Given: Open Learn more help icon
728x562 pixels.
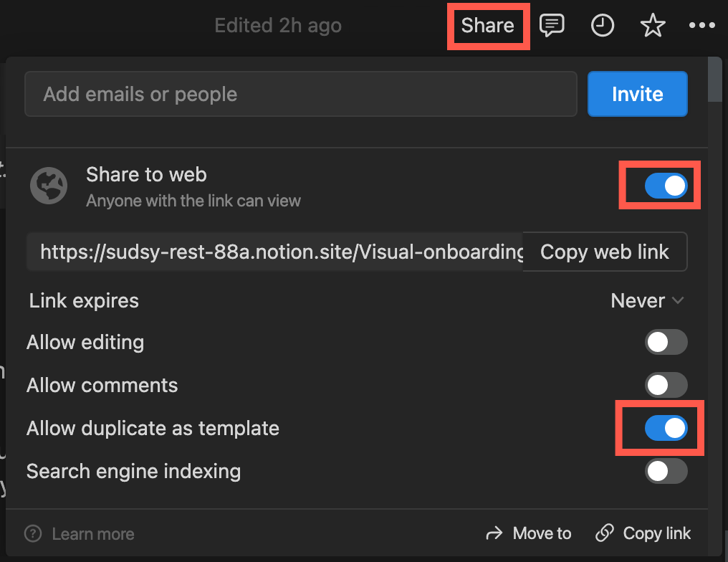Looking at the screenshot, I should (x=33, y=533).
